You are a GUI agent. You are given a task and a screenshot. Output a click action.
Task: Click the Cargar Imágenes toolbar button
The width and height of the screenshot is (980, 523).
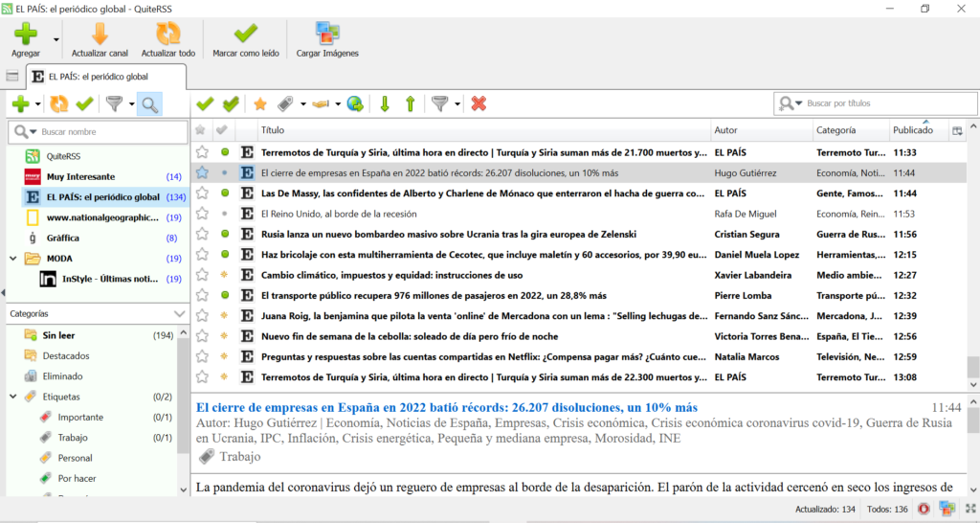pos(327,38)
